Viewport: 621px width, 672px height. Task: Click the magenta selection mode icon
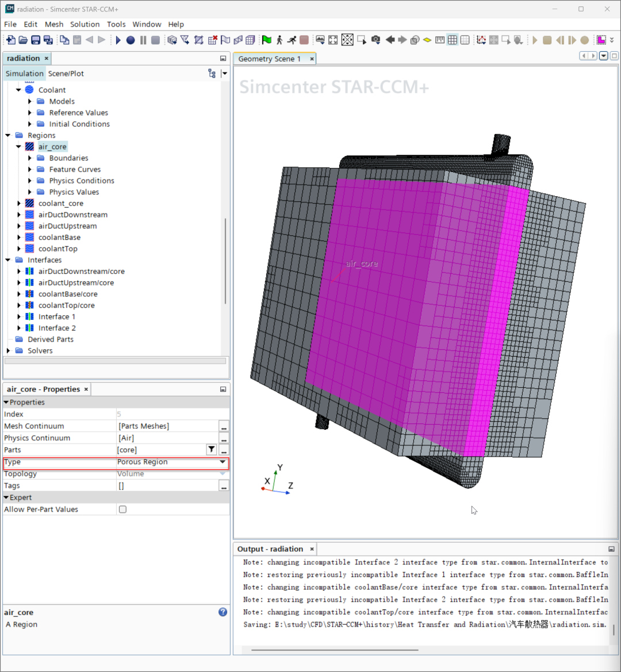(x=601, y=40)
